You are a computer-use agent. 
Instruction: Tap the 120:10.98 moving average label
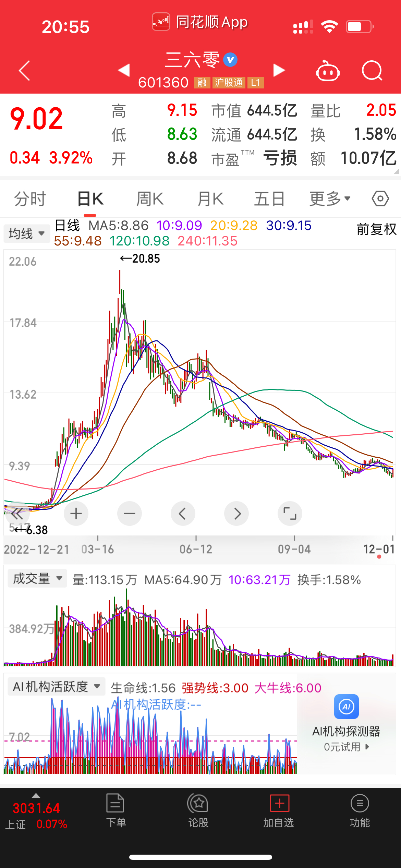[139, 241]
